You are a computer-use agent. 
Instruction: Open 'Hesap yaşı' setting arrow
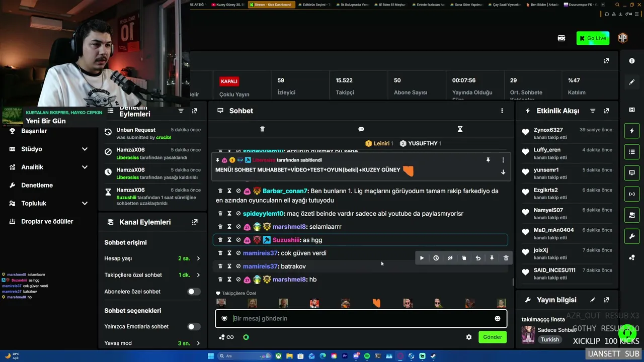coord(198,258)
